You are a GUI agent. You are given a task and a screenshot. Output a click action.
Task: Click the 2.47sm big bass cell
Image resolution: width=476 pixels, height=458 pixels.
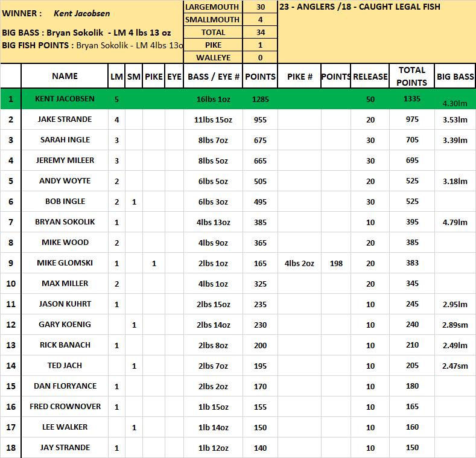click(x=455, y=366)
